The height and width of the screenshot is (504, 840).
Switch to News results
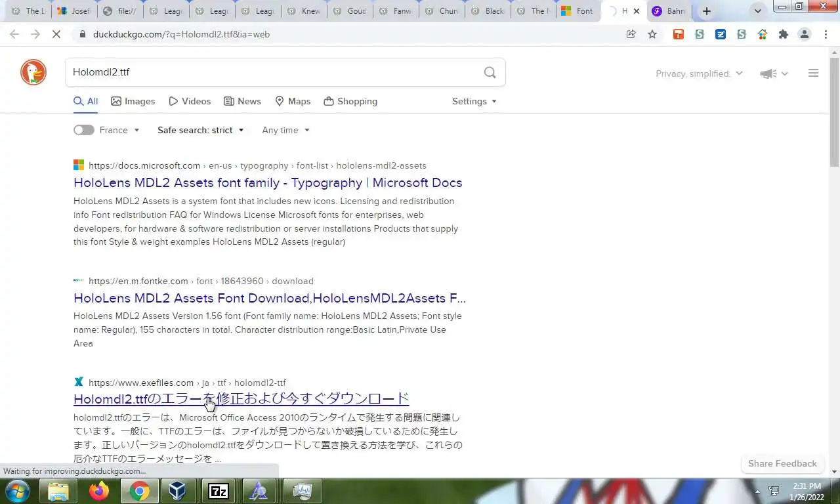(x=242, y=101)
